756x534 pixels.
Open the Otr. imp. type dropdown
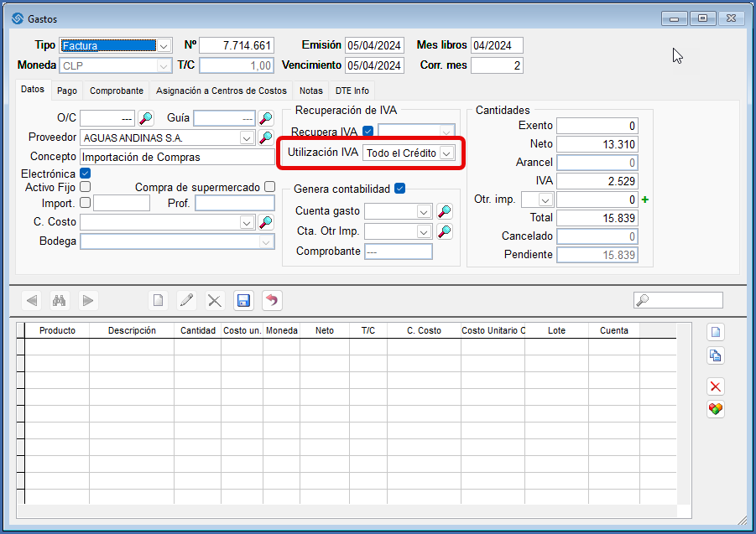point(545,200)
